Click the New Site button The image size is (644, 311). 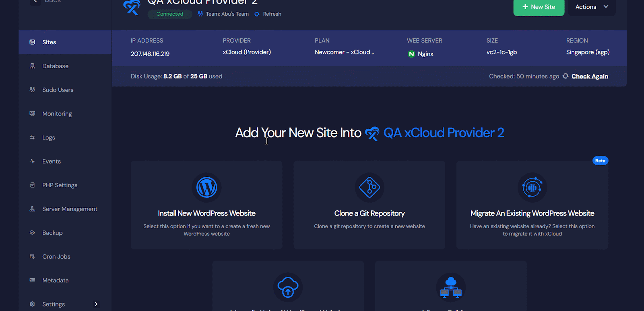tap(539, 7)
